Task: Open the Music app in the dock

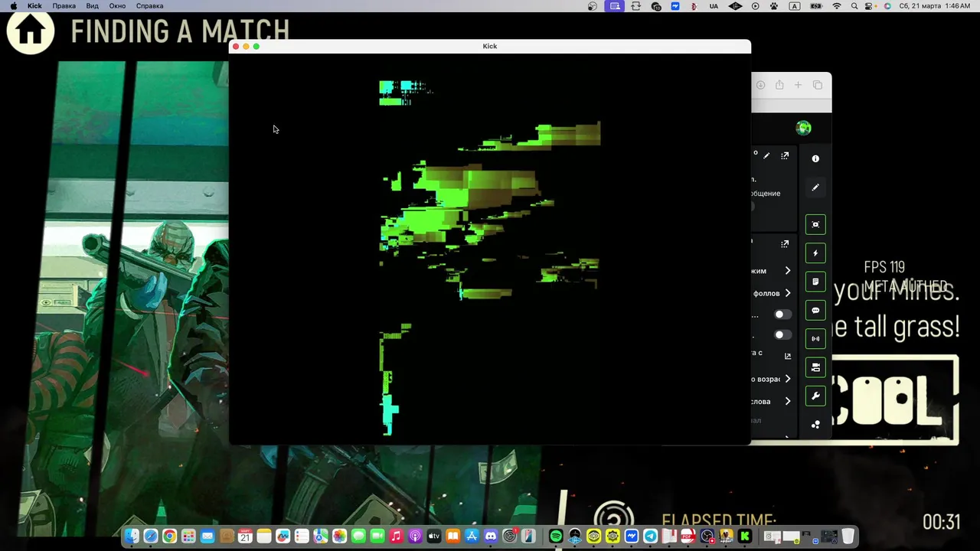Action: (396, 536)
